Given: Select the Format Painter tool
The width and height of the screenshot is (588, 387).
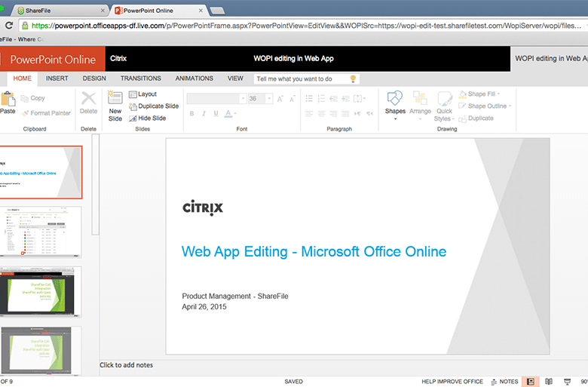Looking at the screenshot, I should (x=46, y=113).
